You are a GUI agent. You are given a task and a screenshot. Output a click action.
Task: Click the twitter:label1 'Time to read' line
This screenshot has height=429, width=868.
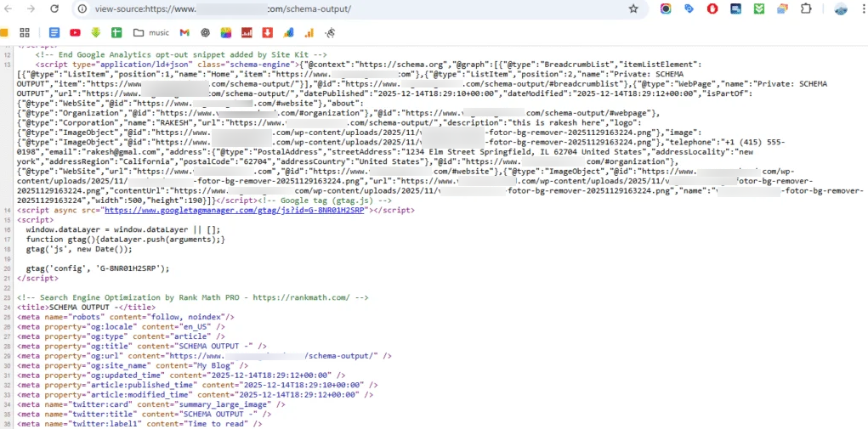pyautogui.click(x=139, y=424)
